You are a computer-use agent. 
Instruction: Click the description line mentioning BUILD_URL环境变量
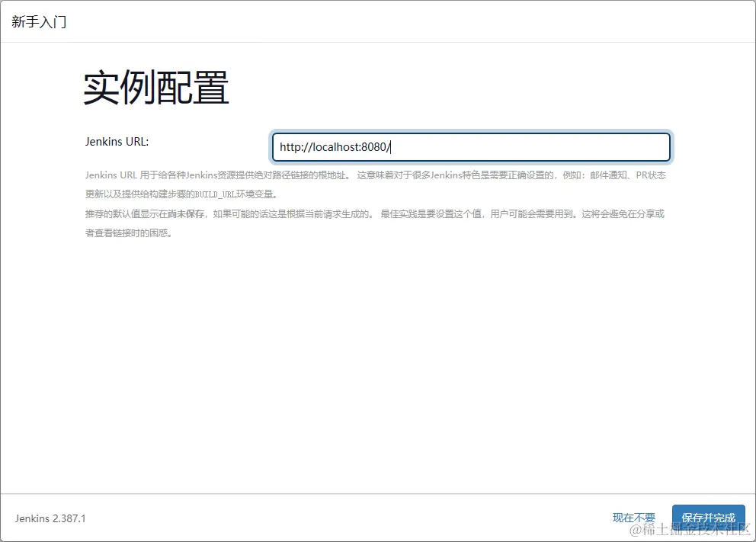(x=181, y=194)
